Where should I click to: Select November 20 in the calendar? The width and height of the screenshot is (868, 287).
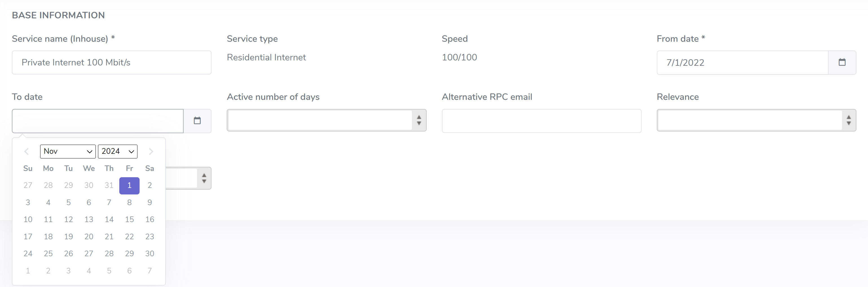click(x=89, y=237)
